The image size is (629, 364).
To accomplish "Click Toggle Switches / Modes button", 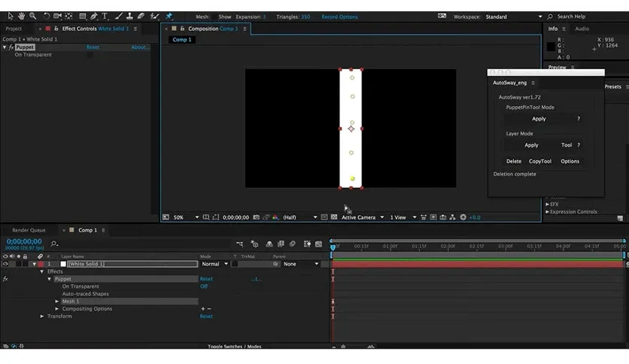I will [234, 347].
